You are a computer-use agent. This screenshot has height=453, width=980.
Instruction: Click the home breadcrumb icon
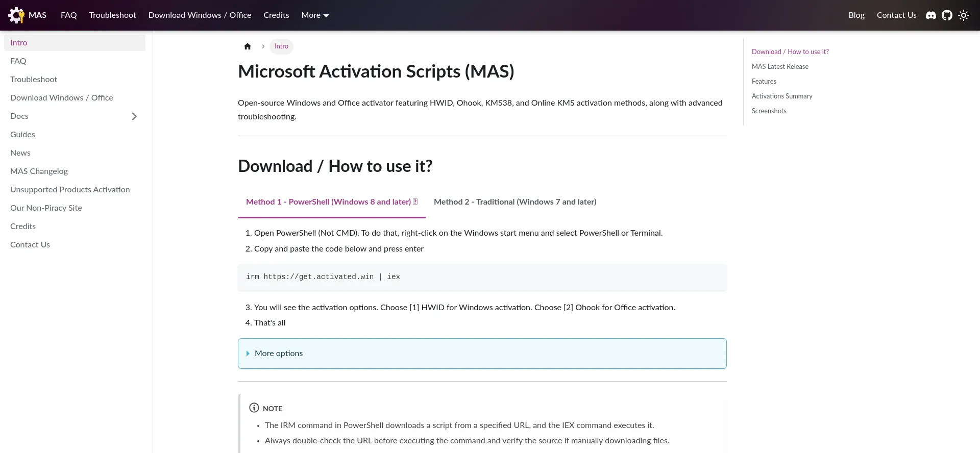[x=248, y=46]
